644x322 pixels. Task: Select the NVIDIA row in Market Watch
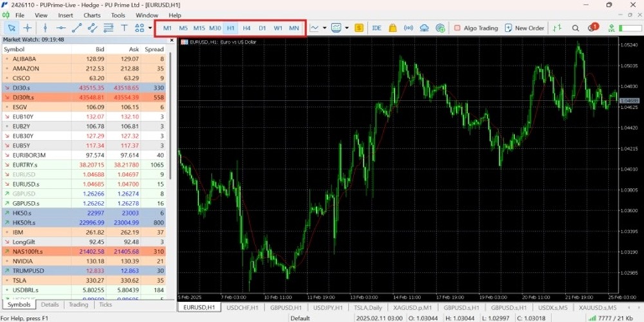point(84,261)
